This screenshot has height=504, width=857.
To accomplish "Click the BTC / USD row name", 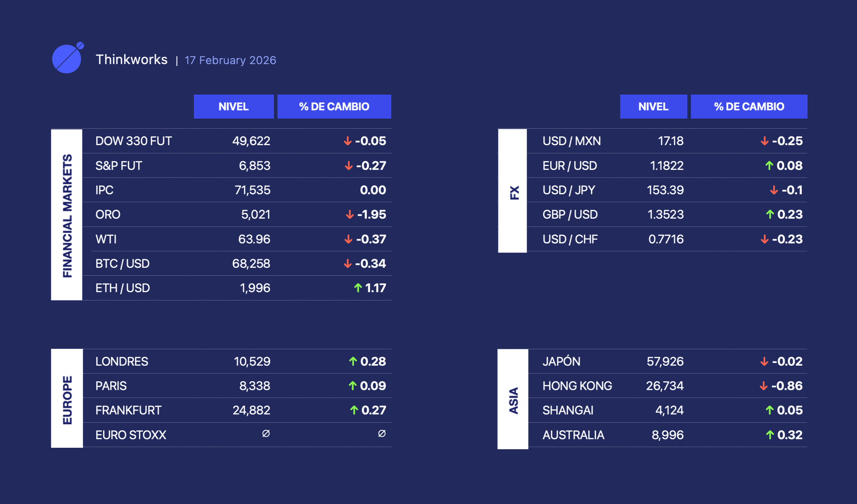I will [x=122, y=264].
